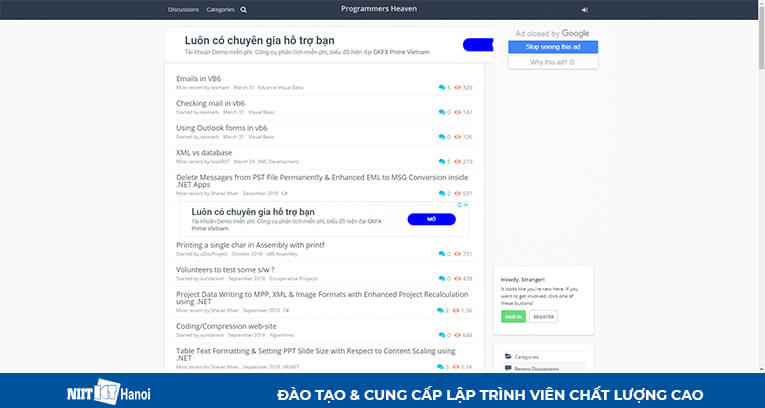Image resolution: width=765 pixels, height=408 pixels.
Task: Click blue button in top banner ad
Action: pyautogui.click(x=478, y=45)
